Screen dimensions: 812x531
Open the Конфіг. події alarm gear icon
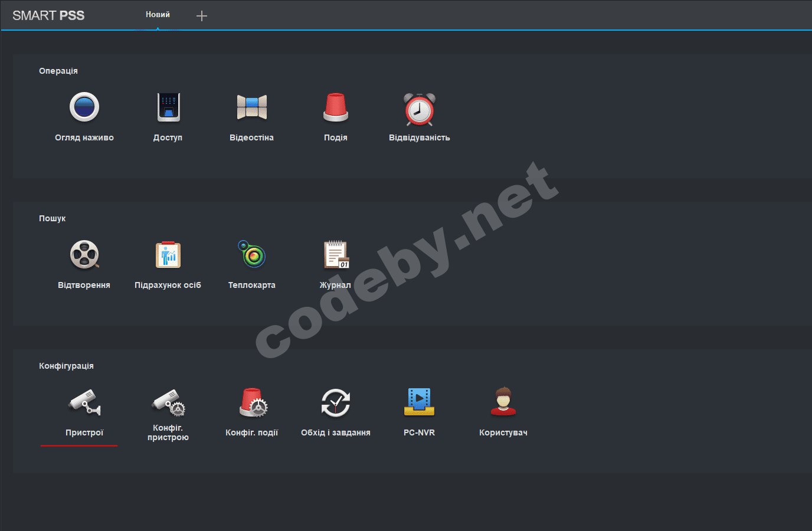pyautogui.click(x=253, y=402)
